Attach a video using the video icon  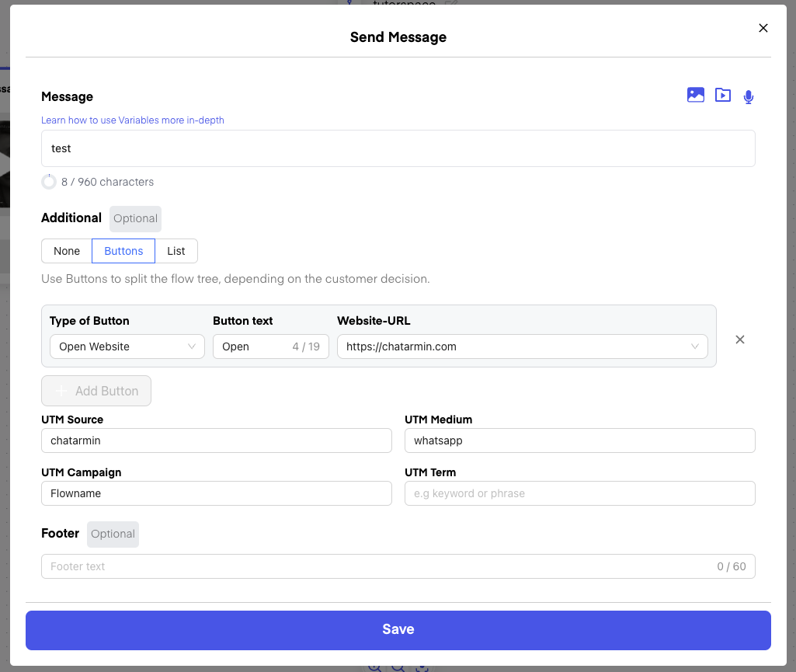[x=723, y=96]
